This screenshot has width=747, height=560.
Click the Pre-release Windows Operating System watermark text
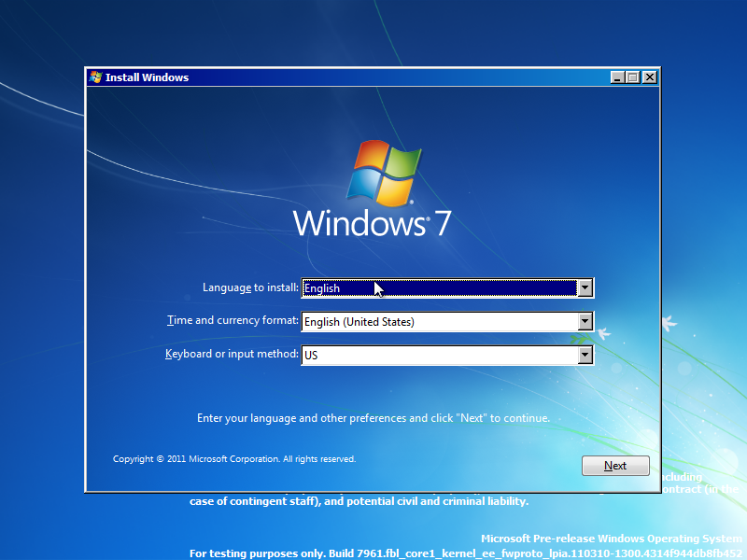point(612,539)
